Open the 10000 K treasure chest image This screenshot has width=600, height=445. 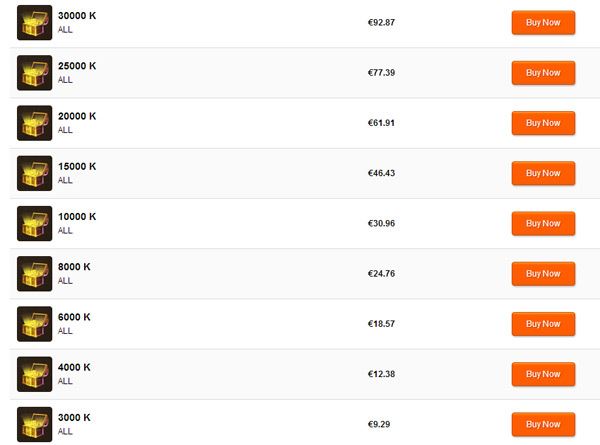pos(34,223)
